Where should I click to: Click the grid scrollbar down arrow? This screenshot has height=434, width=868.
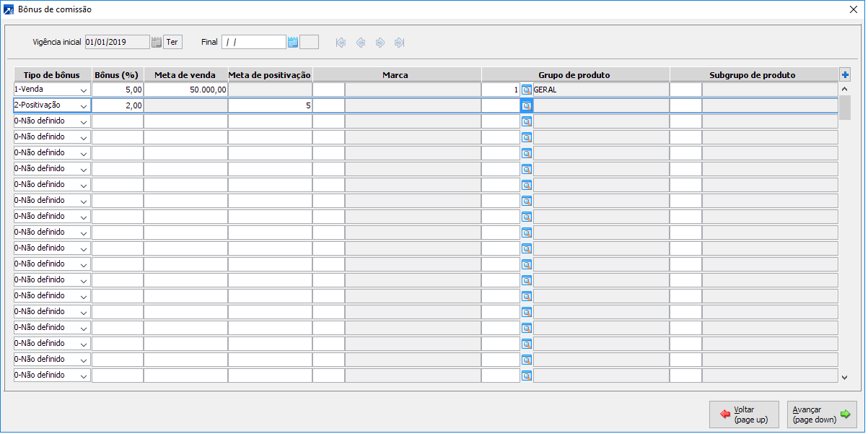pyautogui.click(x=845, y=377)
